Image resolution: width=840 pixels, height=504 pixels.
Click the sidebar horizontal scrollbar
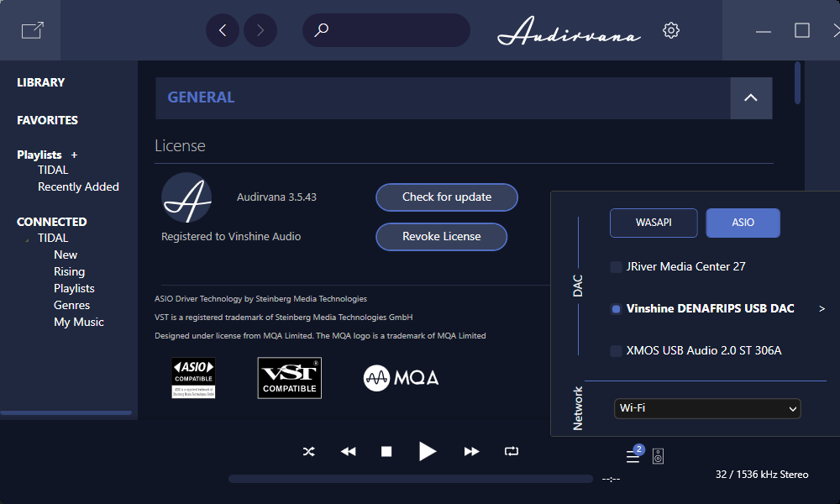[66, 413]
